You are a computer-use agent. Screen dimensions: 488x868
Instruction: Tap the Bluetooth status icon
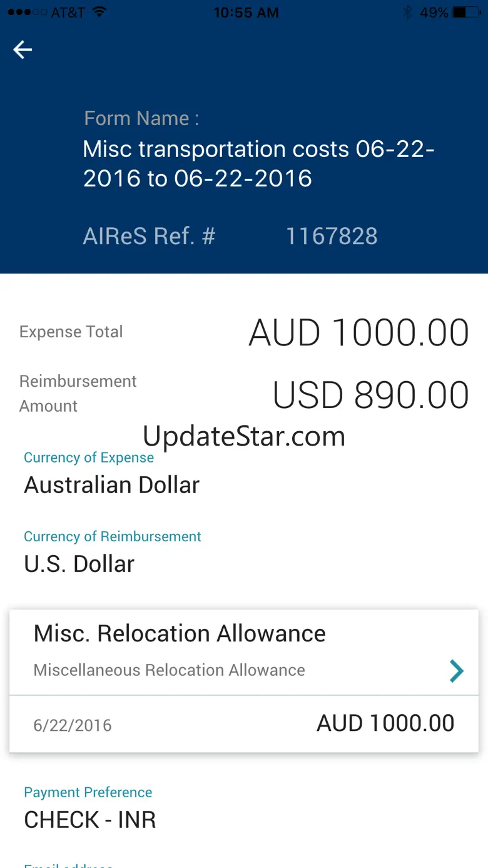click(407, 12)
